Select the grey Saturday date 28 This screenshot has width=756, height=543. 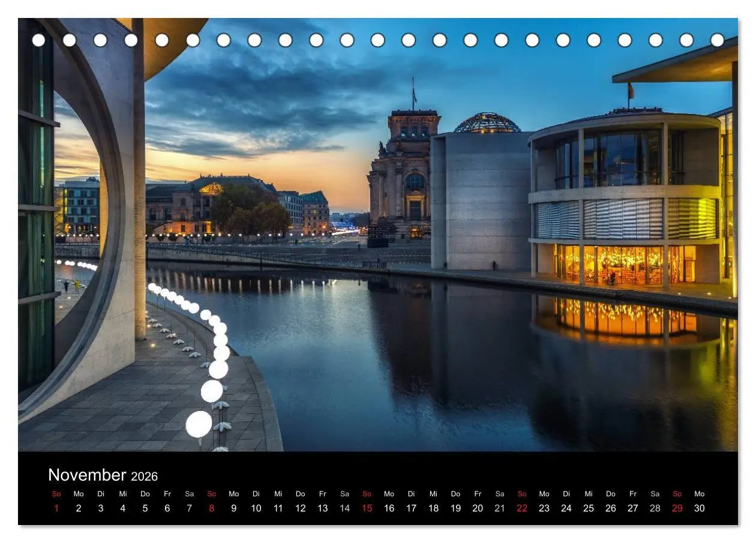tap(655, 508)
